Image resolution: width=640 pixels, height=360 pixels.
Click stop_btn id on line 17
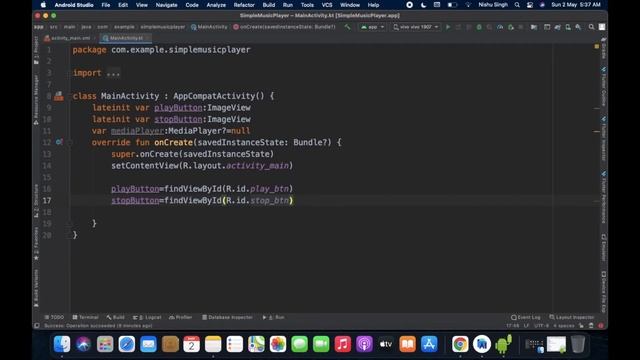pyautogui.click(x=269, y=200)
